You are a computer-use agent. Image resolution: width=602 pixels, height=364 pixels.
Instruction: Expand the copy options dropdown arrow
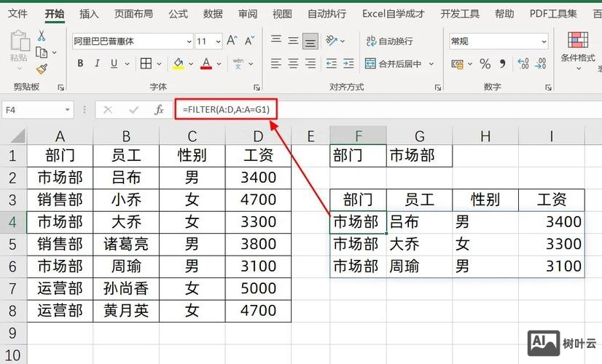pyautogui.click(x=54, y=52)
